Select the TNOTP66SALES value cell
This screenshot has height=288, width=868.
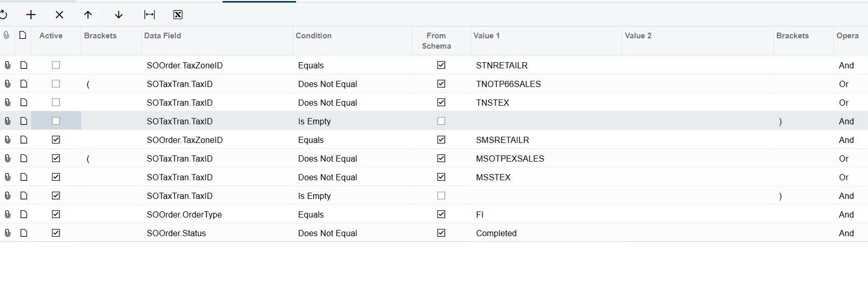click(x=546, y=84)
